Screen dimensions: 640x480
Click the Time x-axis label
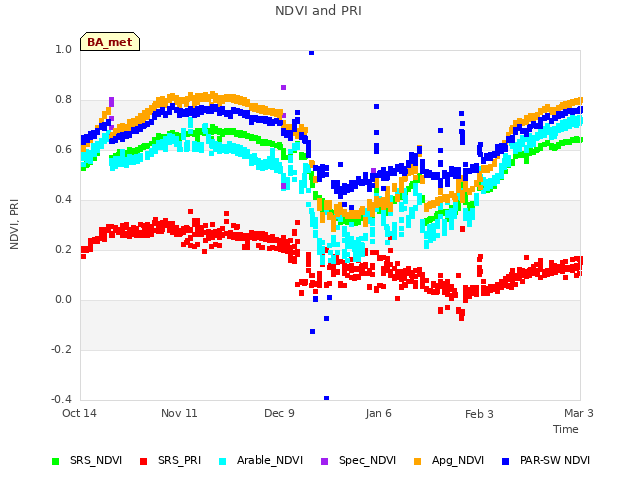566,429
